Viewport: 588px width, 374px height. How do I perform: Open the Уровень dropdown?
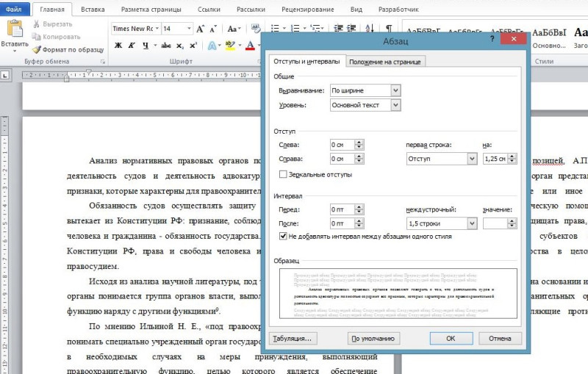(x=395, y=105)
